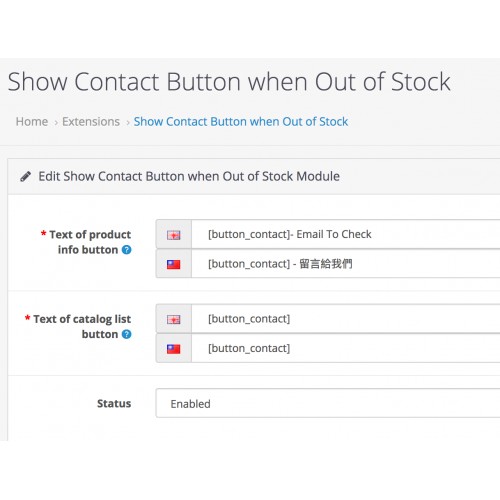Viewport: 500px width, 500px height.
Task: Click Taiwan flag icon in product info row
Action: (x=174, y=264)
